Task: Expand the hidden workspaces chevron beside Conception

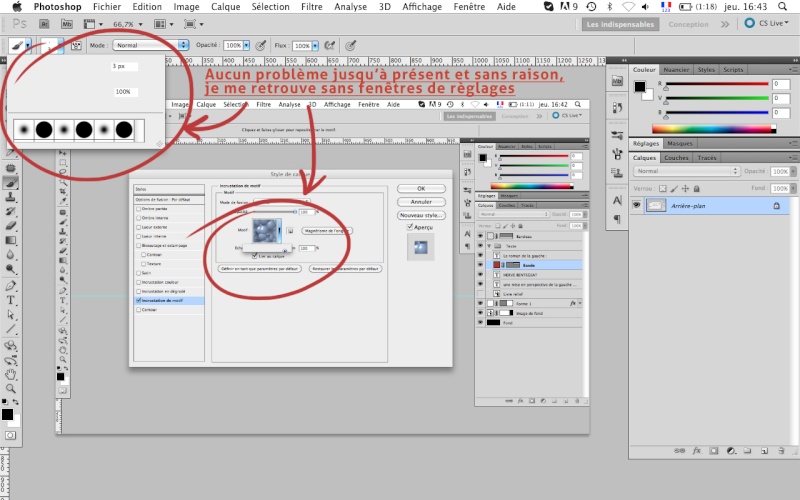Action: tap(724, 24)
